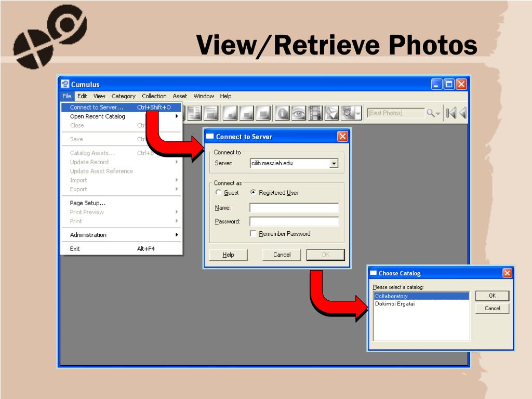The width and height of the screenshot is (532, 399).
Task: Click into the Best Photos search field
Action: tap(396, 113)
